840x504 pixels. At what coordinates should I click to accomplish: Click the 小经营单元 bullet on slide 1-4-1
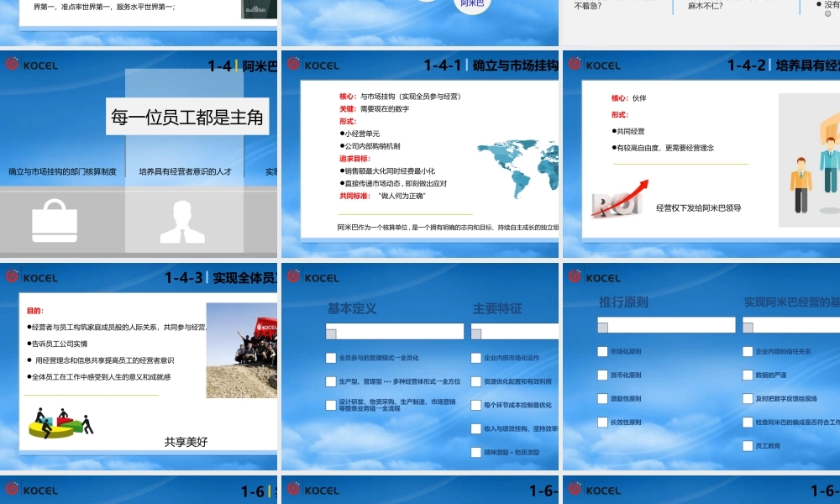[x=360, y=134]
